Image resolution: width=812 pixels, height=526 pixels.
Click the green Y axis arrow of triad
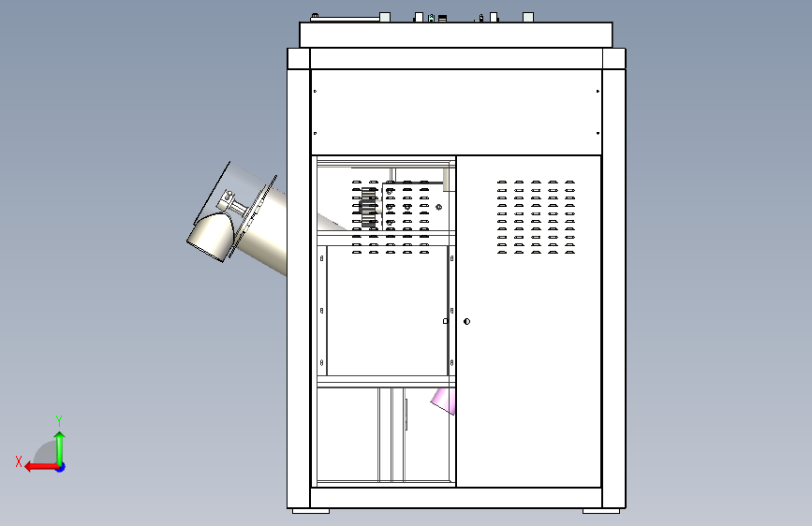pyautogui.click(x=60, y=447)
